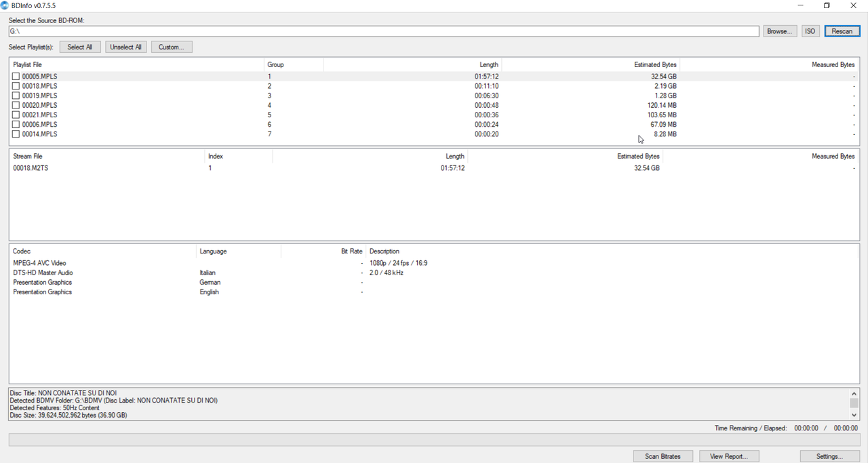
Task: Sort playlists by Estimated Bytes header
Action: coord(591,64)
